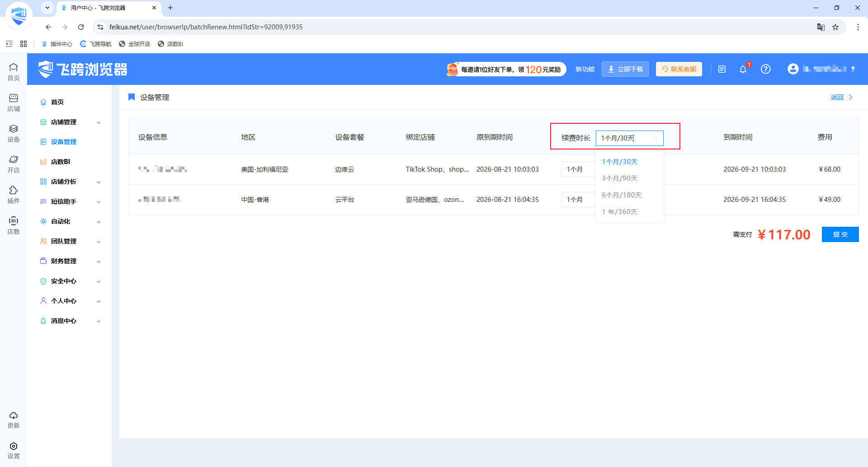Open the 全球开店 bookmark
The image size is (868, 467).
134,44
